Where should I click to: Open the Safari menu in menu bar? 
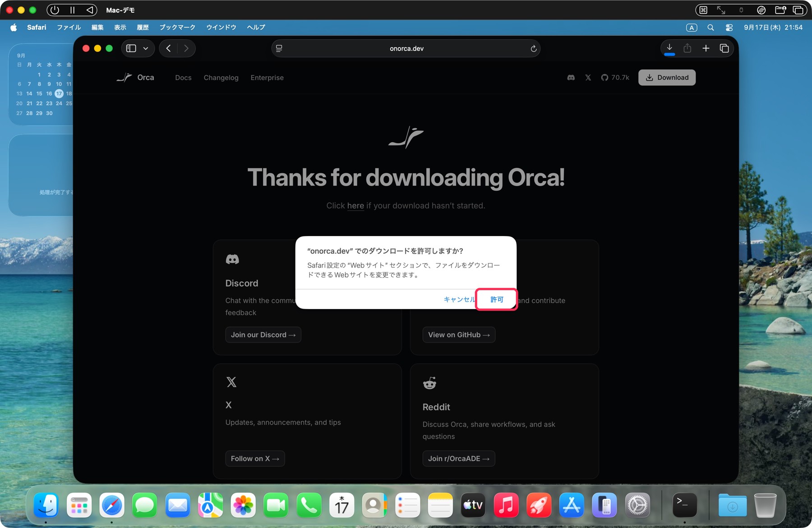pos(37,28)
